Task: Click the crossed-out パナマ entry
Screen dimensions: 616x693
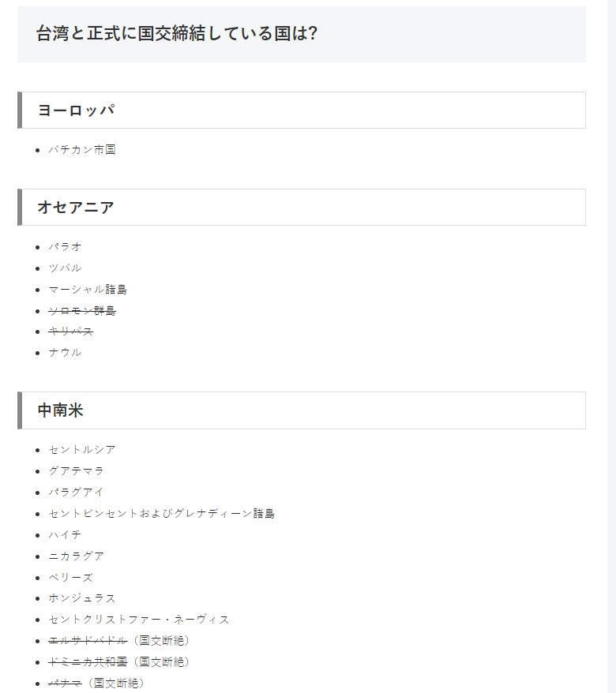Action: (x=65, y=683)
